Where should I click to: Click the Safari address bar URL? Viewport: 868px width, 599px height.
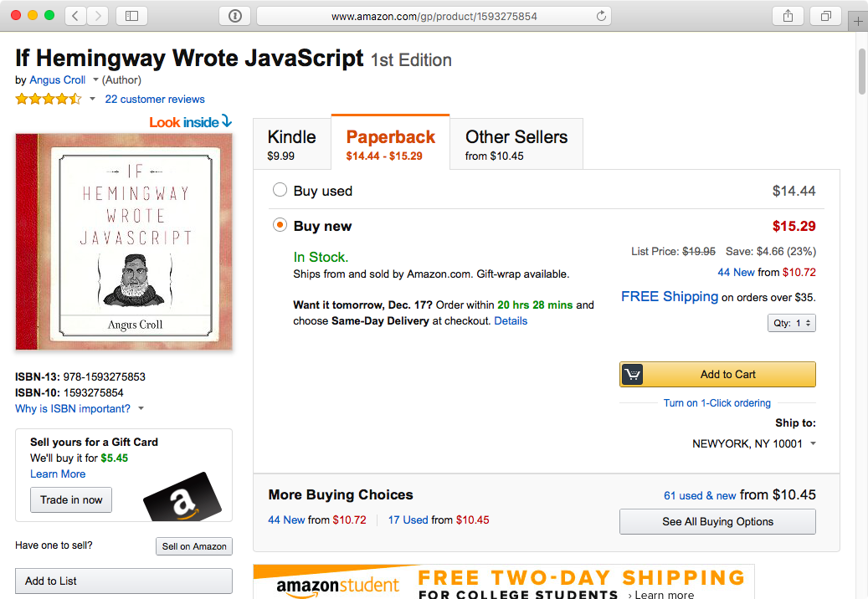coord(434,16)
